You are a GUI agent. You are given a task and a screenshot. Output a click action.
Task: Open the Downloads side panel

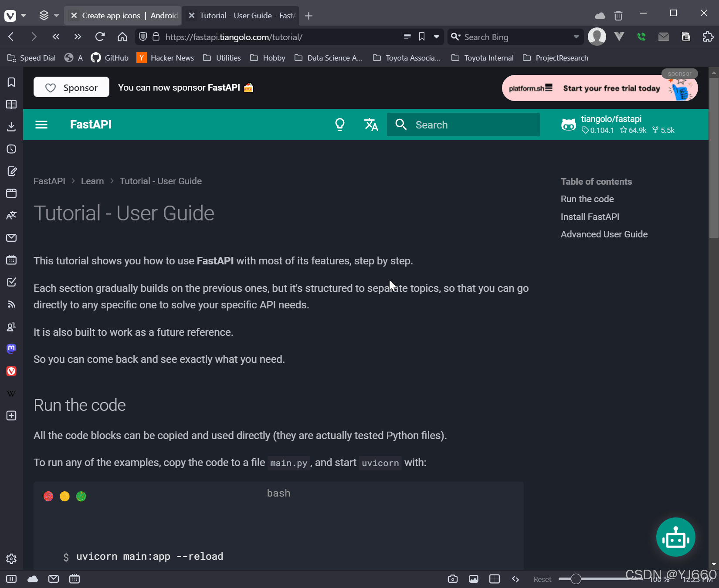click(x=11, y=127)
